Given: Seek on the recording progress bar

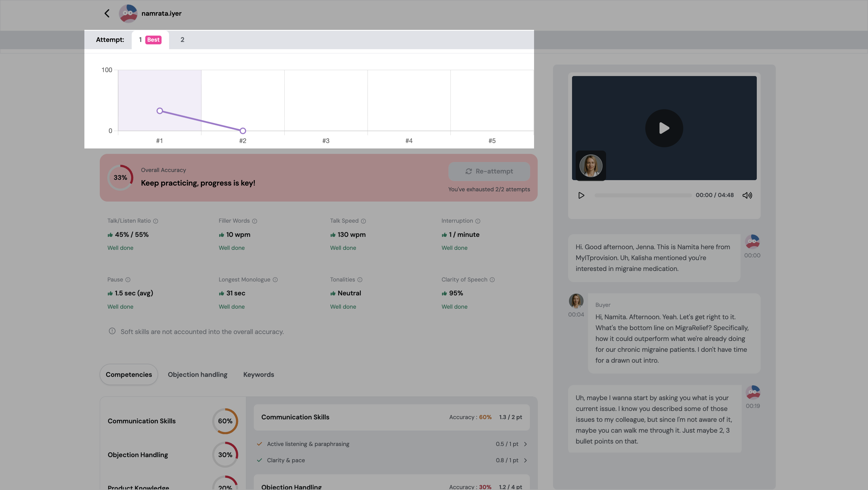Looking at the screenshot, I should 643,195.
